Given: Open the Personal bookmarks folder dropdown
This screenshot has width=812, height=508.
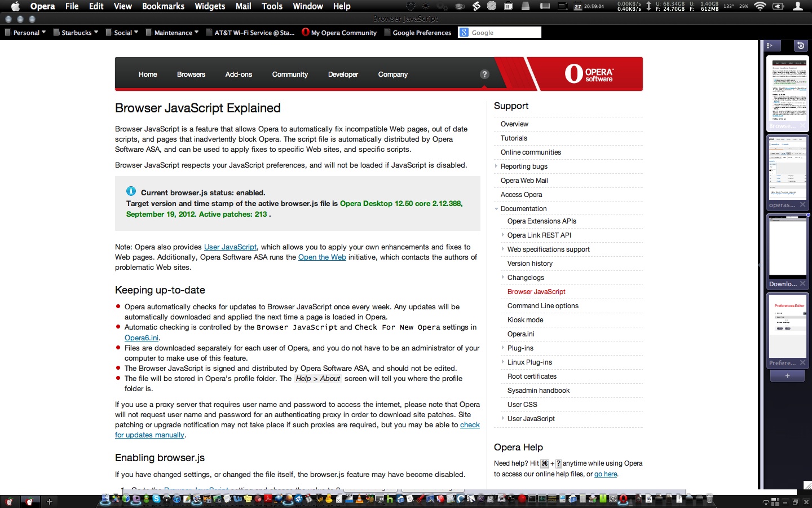Looking at the screenshot, I should pos(25,33).
